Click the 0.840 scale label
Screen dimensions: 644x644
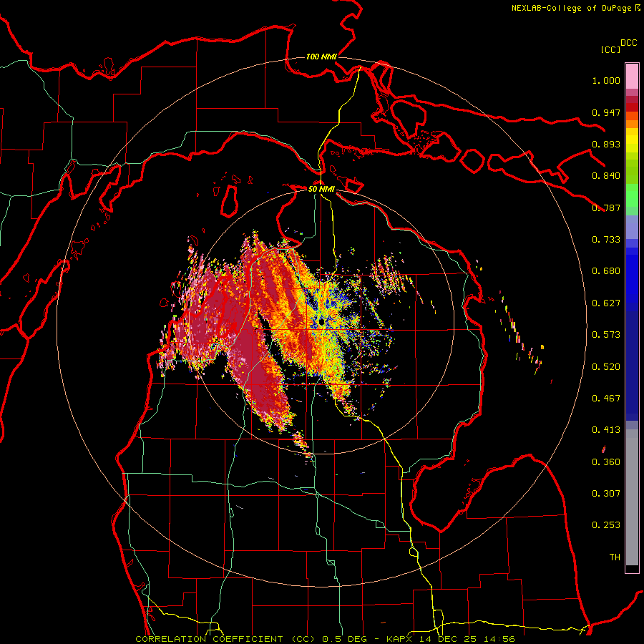click(606, 176)
